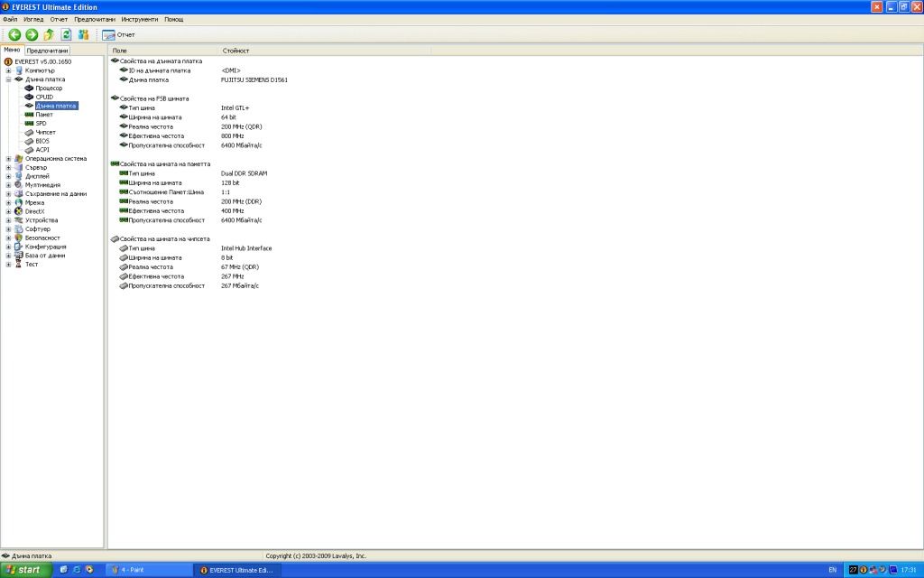
Task: Switch to the 4 - Paint taskbar button
Action: point(149,571)
